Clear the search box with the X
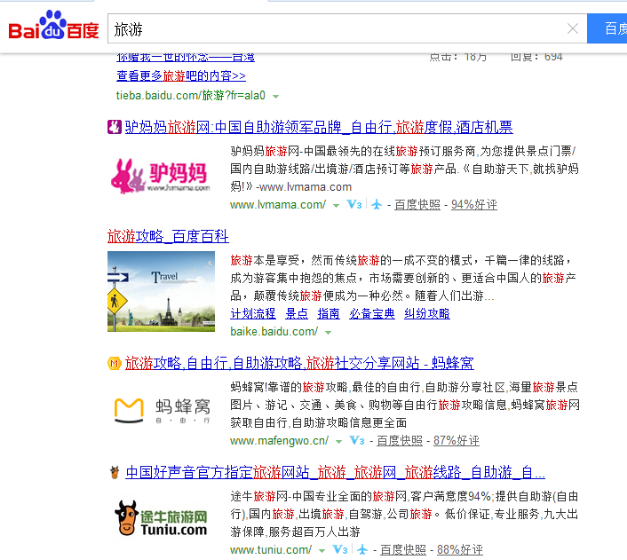The width and height of the screenshot is (627, 560). coord(573,28)
